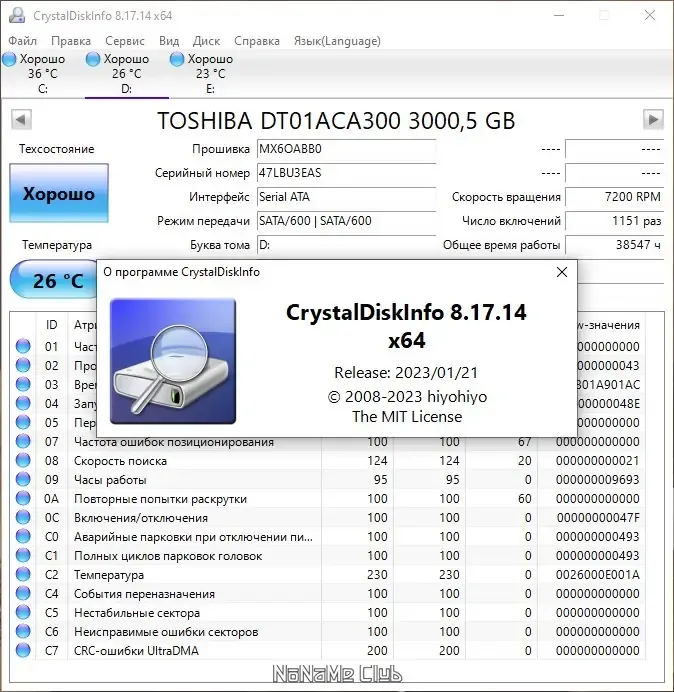674x692 pixels.
Task: Click status dot for Температура C2 row
Action: pyautogui.click(x=23, y=575)
